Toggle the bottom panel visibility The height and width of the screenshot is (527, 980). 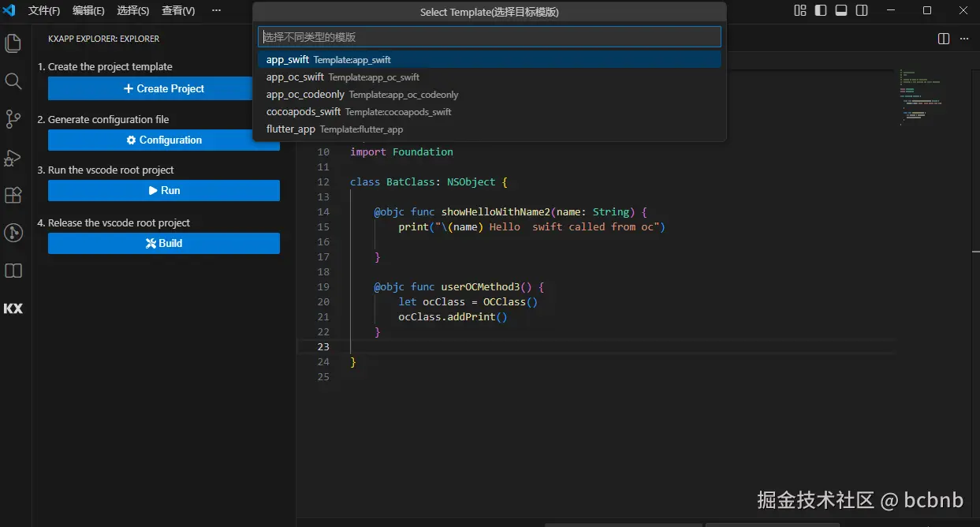pyautogui.click(x=841, y=11)
